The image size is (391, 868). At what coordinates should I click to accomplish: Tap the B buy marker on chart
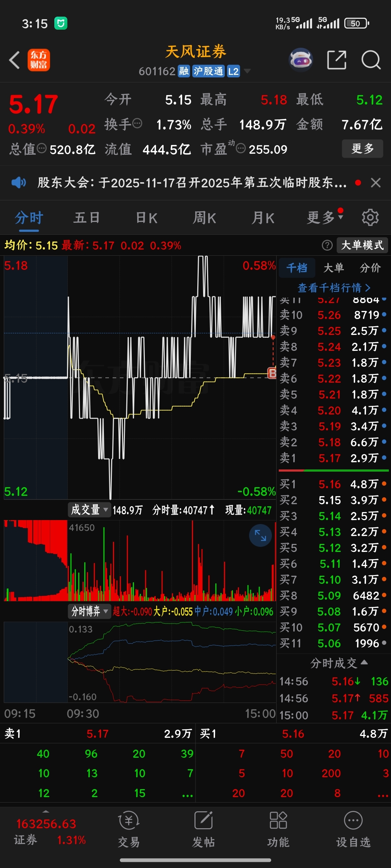272,373
